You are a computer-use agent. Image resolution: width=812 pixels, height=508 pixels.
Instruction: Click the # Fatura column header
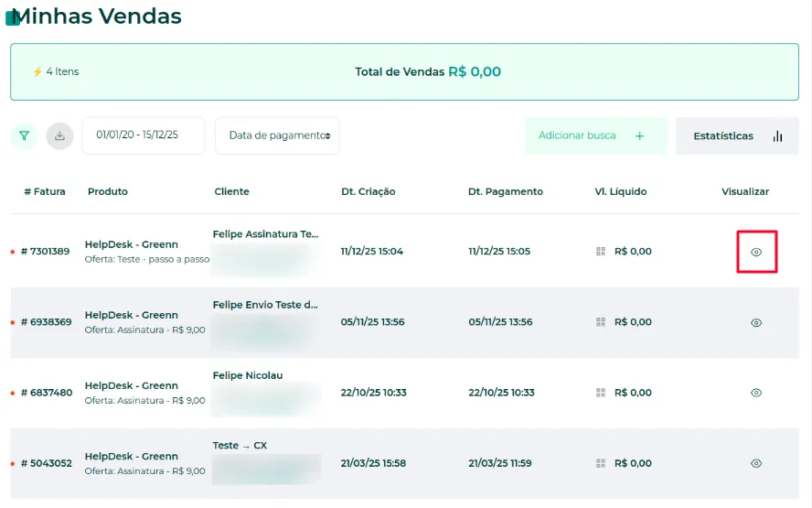tap(45, 192)
